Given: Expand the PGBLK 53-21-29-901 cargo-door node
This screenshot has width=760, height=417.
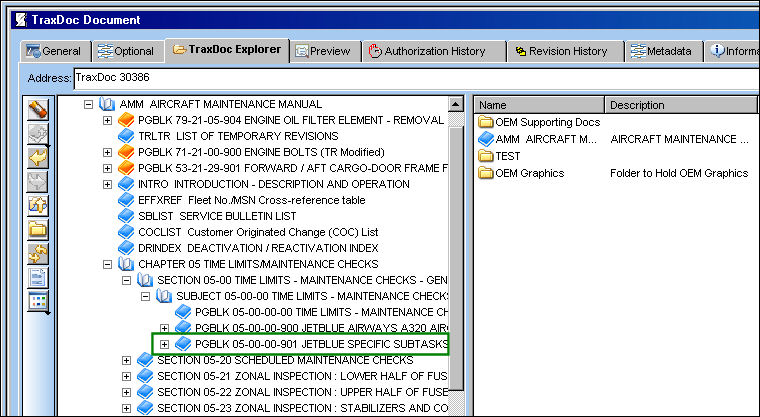Looking at the screenshot, I should [108, 168].
